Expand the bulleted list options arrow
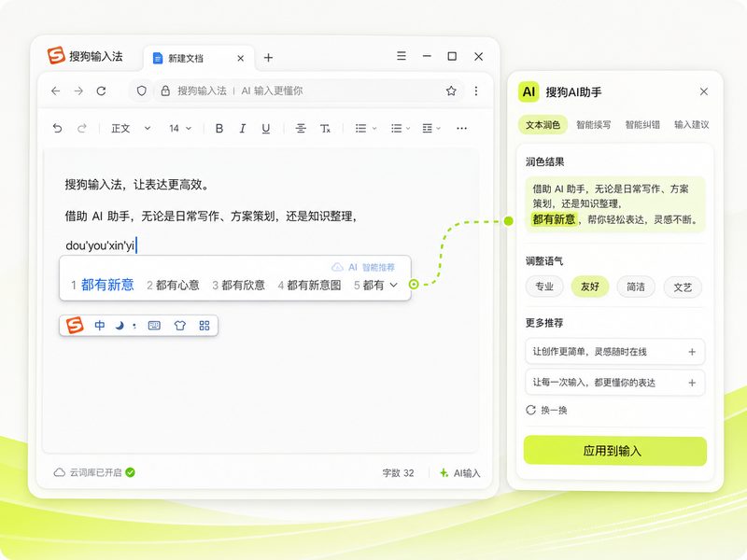Image resolution: width=747 pixels, height=560 pixels. [374, 129]
